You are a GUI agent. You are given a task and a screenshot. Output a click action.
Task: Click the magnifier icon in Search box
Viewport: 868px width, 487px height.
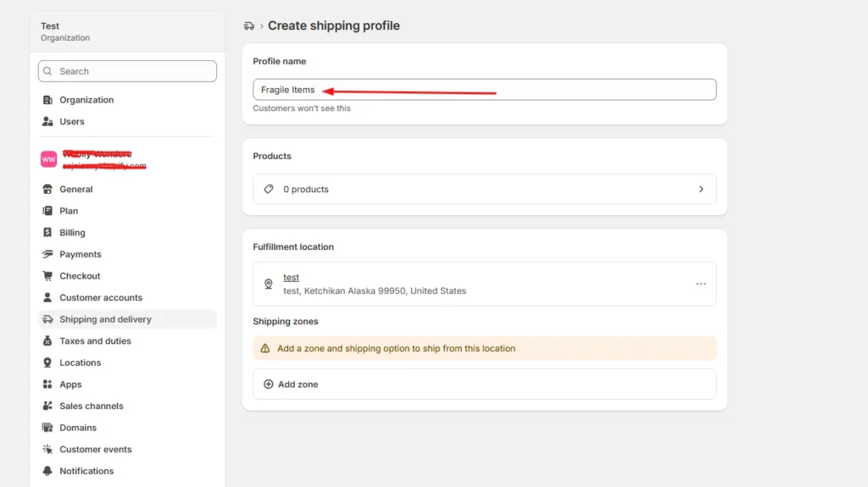tap(47, 71)
